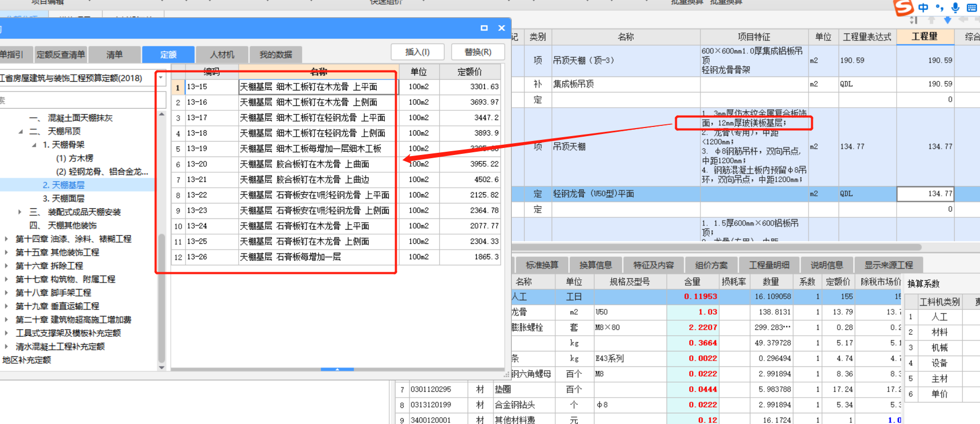Open the quota library dropdown (2018)
980x424 pixels.
[161, 78]
